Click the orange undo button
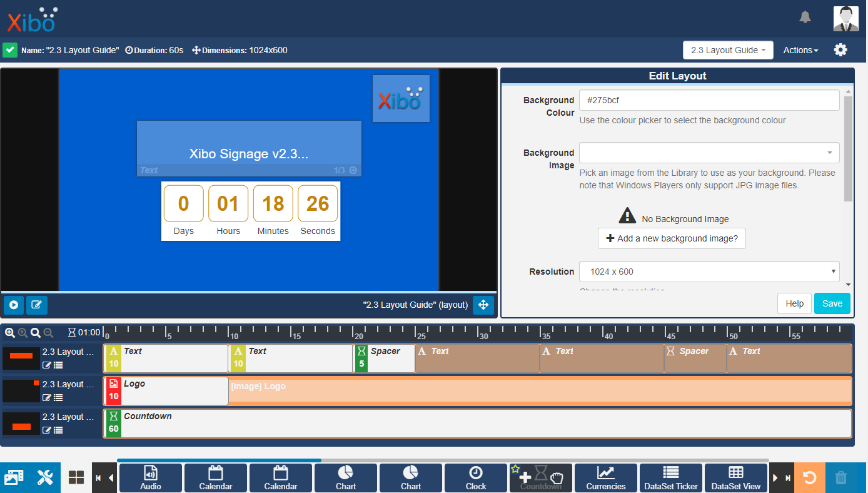 point(809,478)
